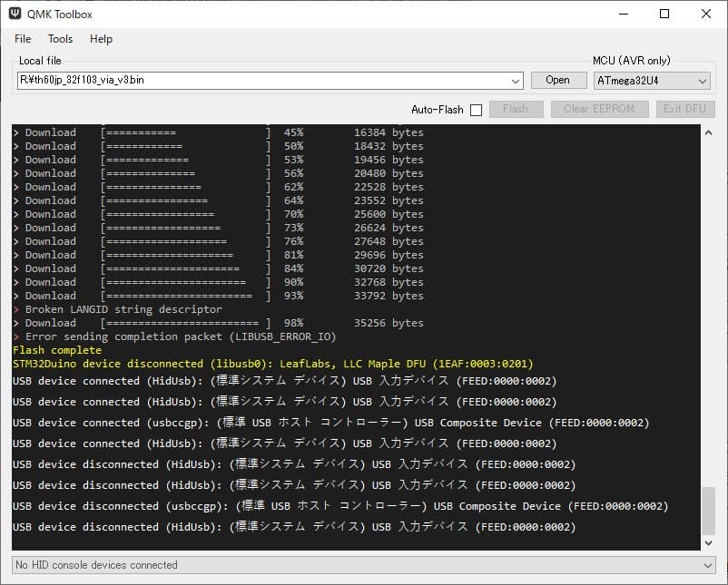This screenshot has height=585, width=728.
Task: Open the Tools menu
Action: tap(60, 39)
